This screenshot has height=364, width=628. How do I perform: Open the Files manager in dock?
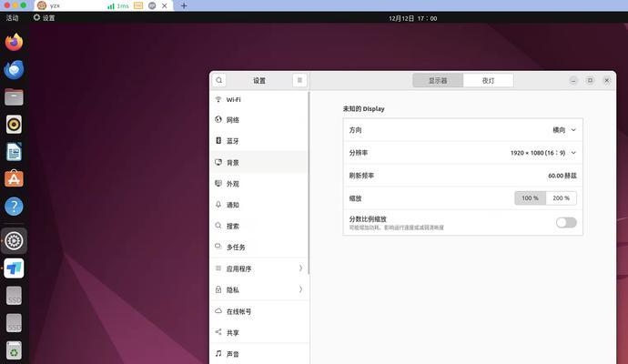click(14, 96)
